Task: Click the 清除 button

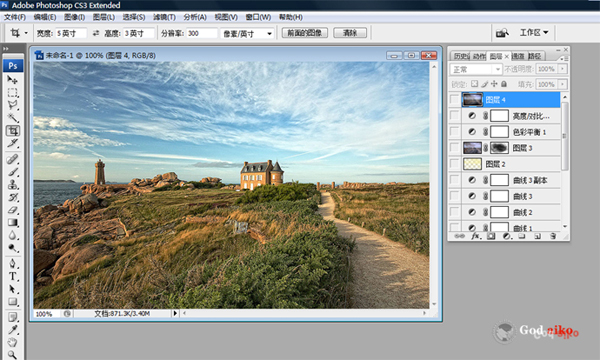Action: [x=350, y=33]
